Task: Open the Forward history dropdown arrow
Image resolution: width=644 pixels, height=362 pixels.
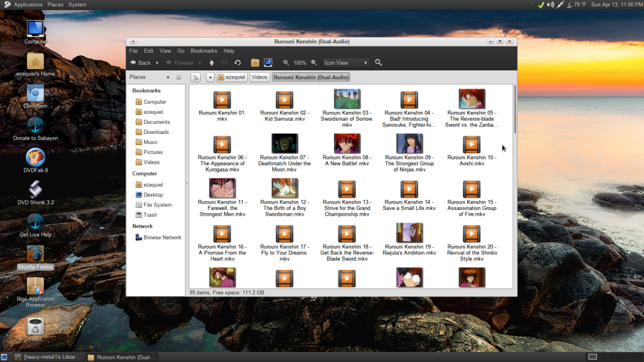Action: pos(199,63)
